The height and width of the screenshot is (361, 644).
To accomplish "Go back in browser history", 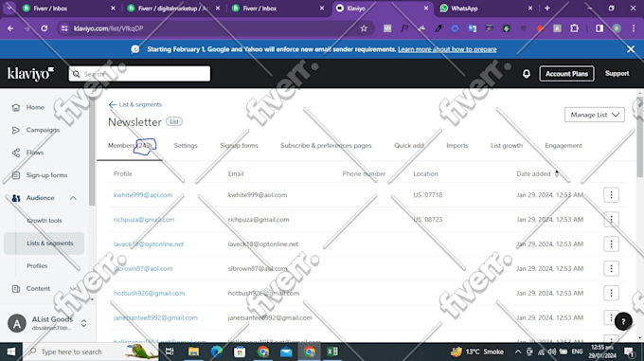I will click(10, 28).
